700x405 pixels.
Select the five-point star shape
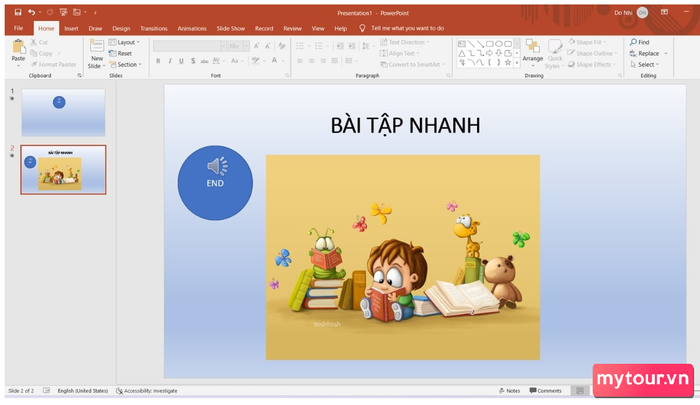click(508, 63)
